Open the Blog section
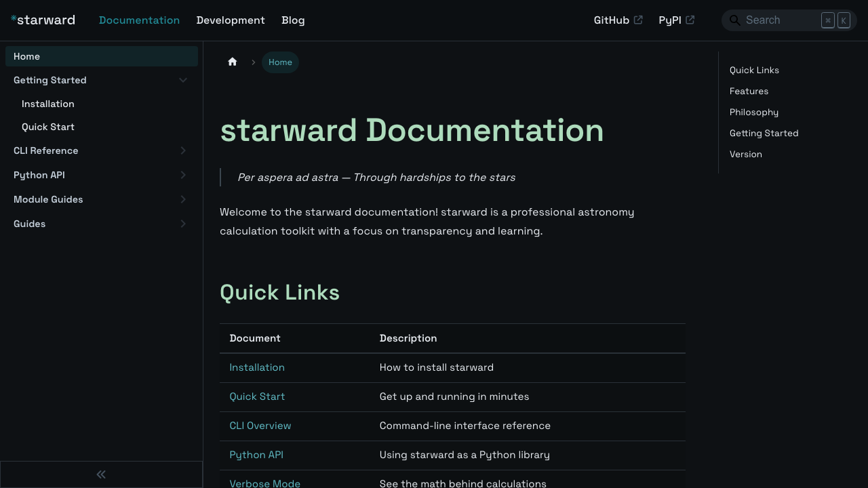 (x=293, y=20)
